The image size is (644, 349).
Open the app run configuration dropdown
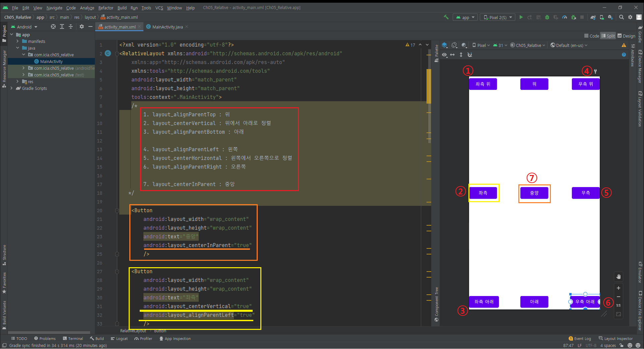[x=465, y=17]
